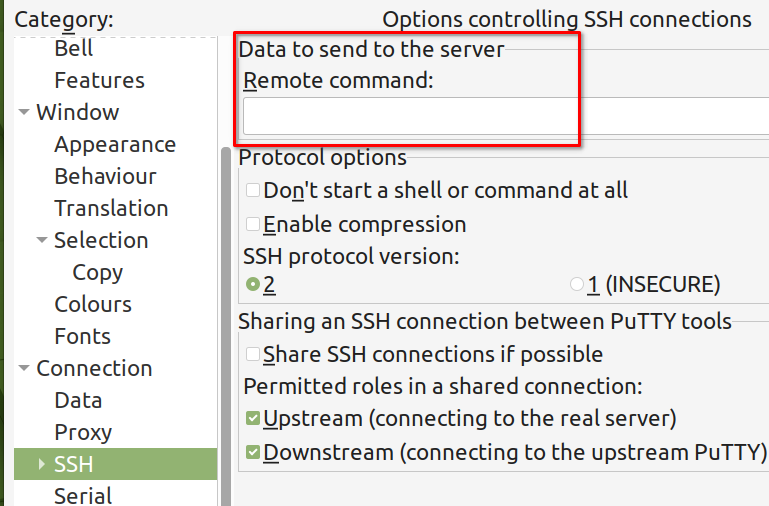Open the Features settings category
Image resolution: width=769 pixels, height=506 pixels.
99,80
